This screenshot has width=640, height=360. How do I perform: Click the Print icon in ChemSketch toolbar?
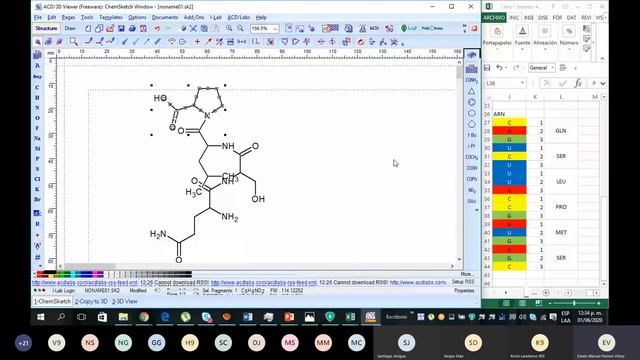point(132,29)
